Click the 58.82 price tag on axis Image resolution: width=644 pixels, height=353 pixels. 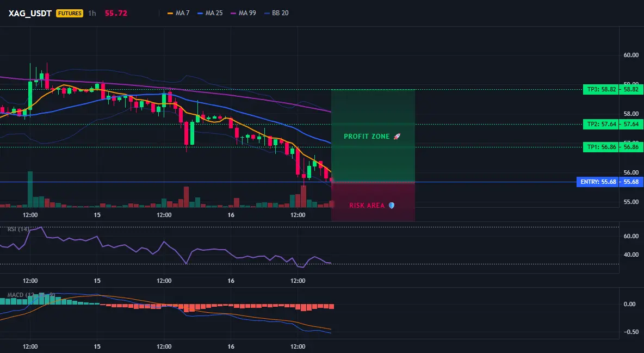pyautogui.click(x=631, y=89)
